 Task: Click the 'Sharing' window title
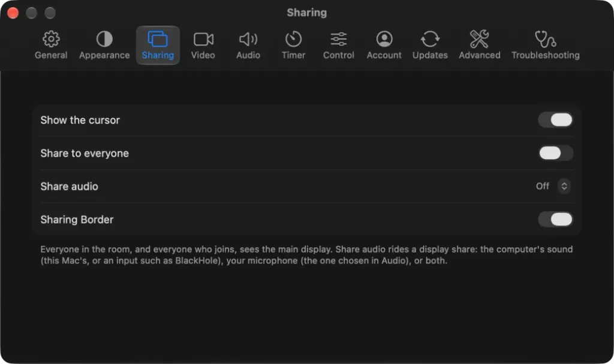point(306,13)
